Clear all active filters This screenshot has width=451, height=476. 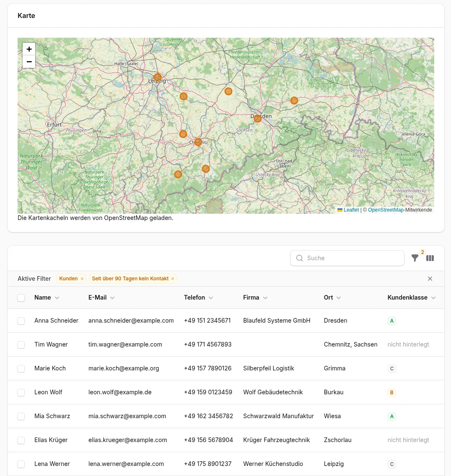430,279
